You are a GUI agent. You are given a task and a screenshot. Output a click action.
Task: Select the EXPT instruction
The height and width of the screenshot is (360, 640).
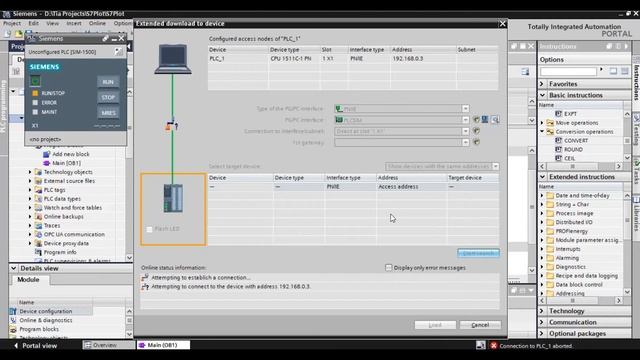click(x=570, y=114)
